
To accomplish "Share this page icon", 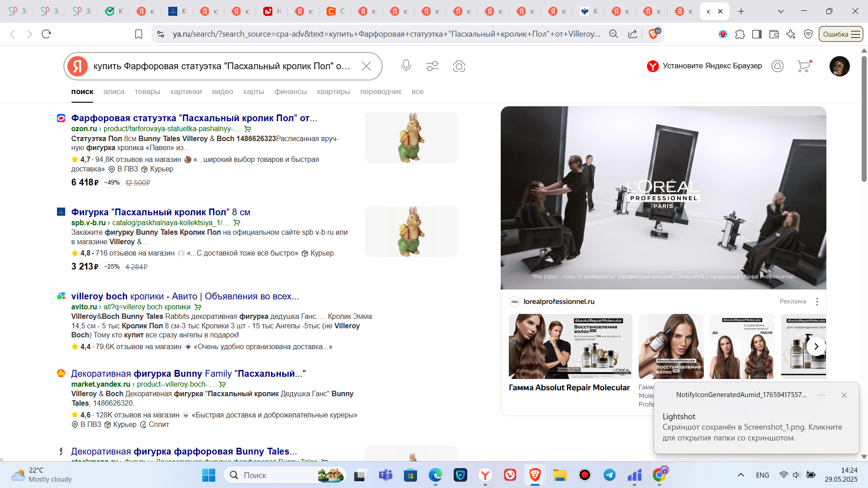I will (632, 34).
